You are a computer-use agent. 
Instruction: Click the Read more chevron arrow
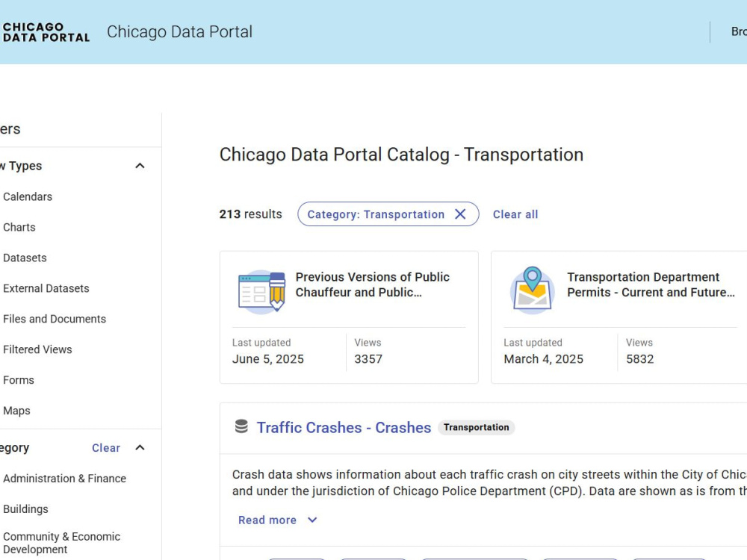pyautogui.click(x=312, y=520)
